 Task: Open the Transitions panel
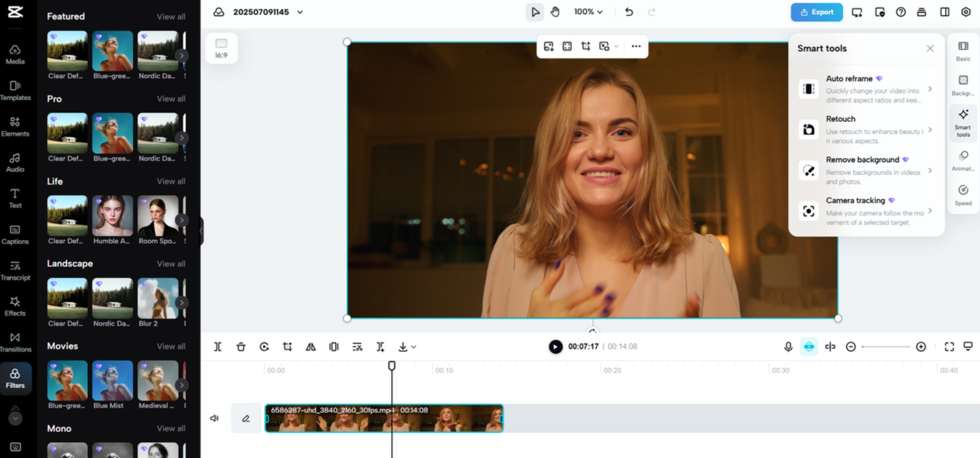click(15, 341)
